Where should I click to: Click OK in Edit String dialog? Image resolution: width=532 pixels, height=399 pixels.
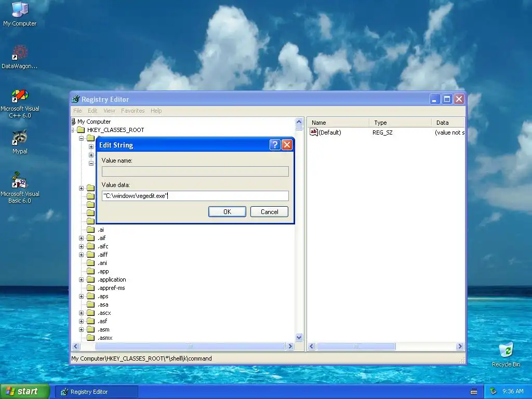(227, 212)
